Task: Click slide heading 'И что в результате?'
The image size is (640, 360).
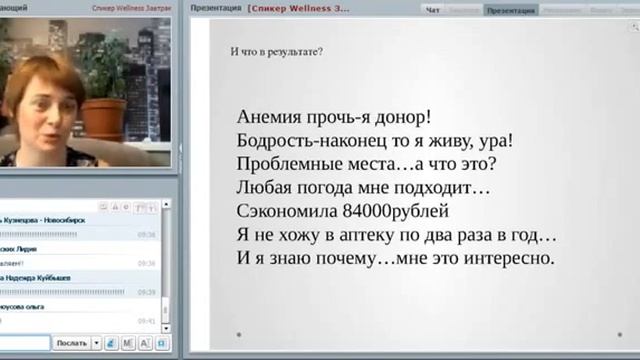Action: tap(276, 51)
